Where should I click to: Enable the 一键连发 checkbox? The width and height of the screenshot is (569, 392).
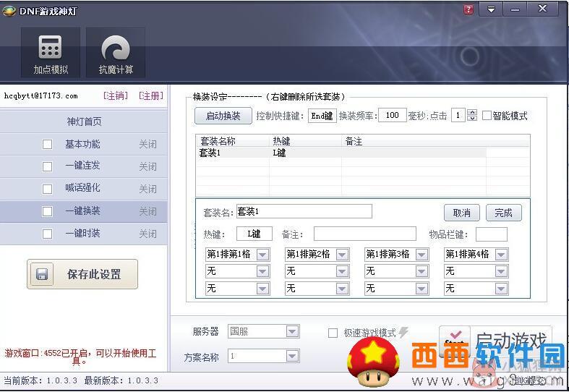pyautogui.click(x=47, y=166)
